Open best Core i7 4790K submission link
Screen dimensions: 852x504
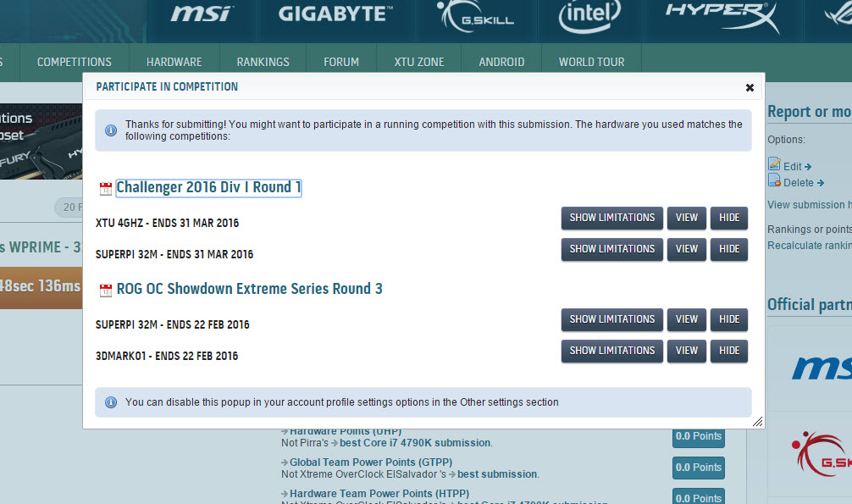coord(415,443)
